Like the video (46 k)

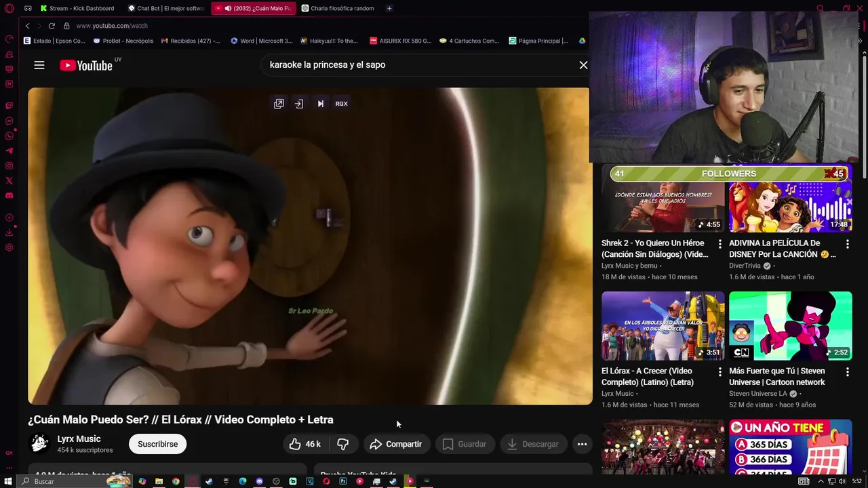tap(306, 444)
